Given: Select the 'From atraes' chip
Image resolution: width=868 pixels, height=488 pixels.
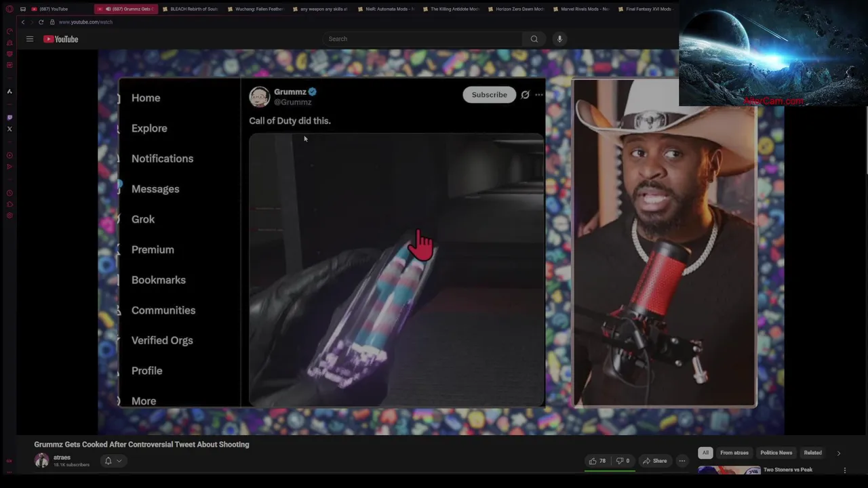Looking at the screenshot, I should click(x=734, y=453).
